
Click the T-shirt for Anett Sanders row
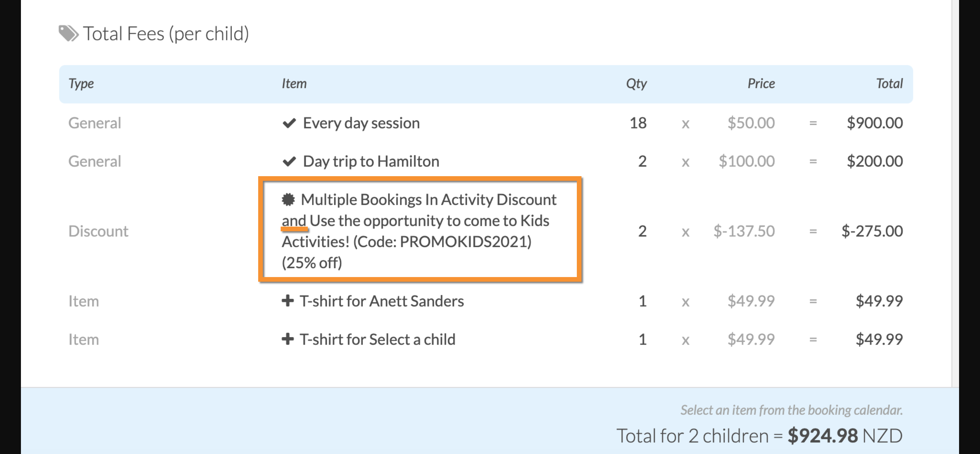(x=486, y=301)
